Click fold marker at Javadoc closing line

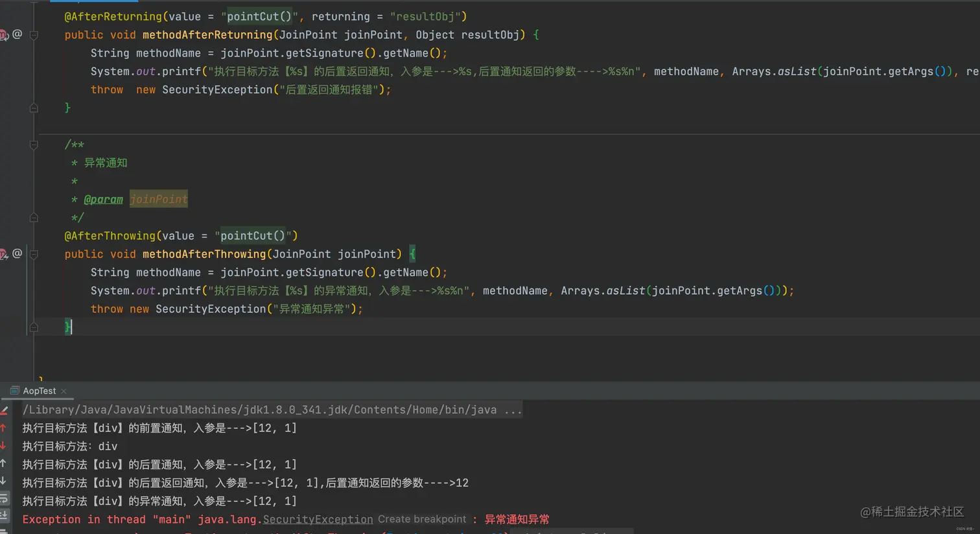[x=34, y=218]
